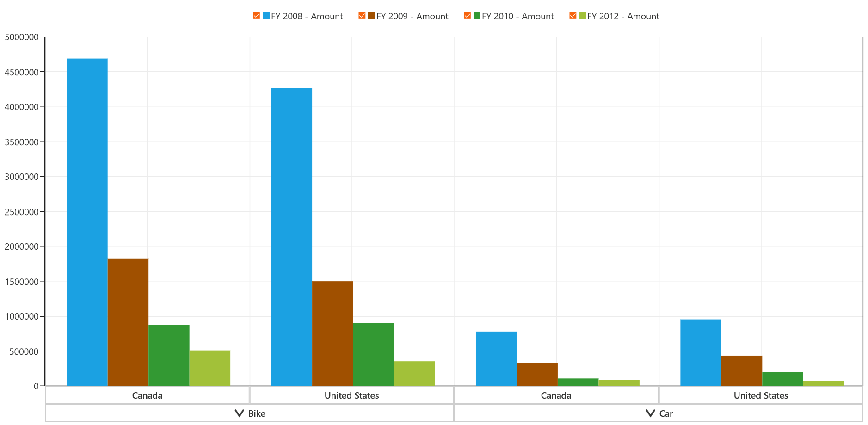Collapse the Car category chevron
The image size is (868, 425).
[650, 413]
